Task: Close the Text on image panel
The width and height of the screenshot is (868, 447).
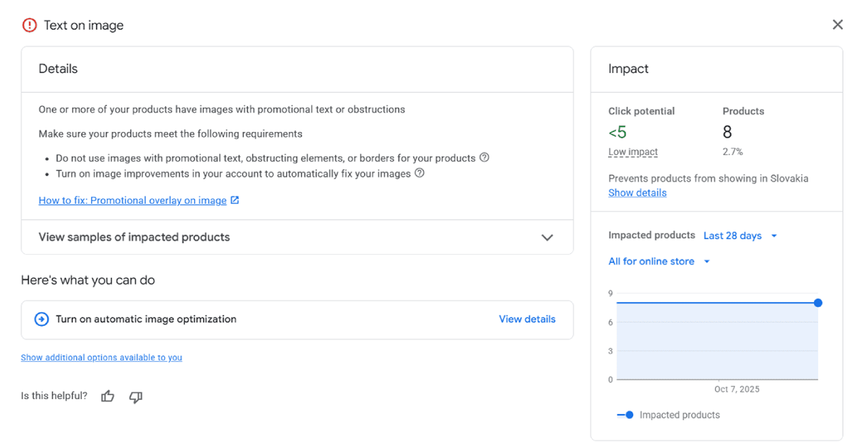Action: tap(837, 25)
